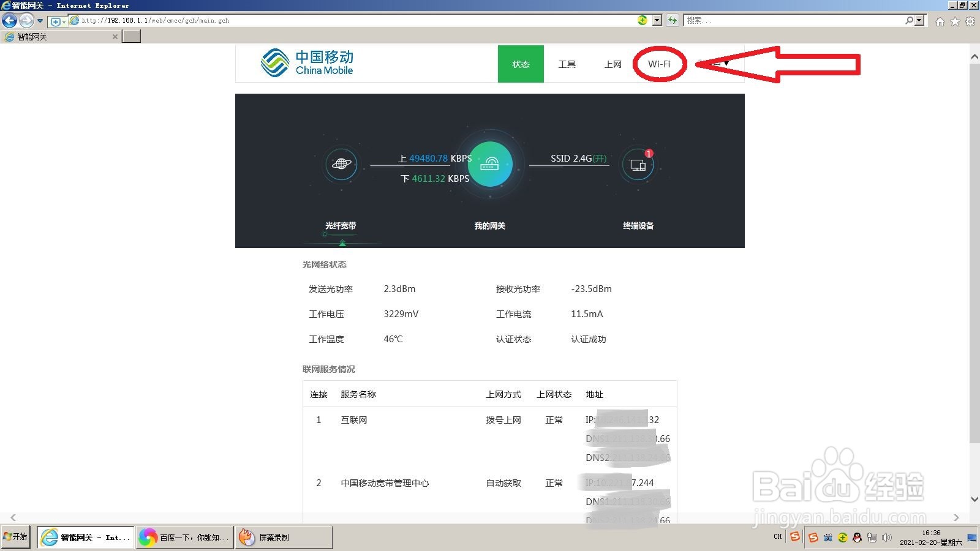Click the Sogou input S icon beside CH
Screen dimensions: 980x551
795,537
